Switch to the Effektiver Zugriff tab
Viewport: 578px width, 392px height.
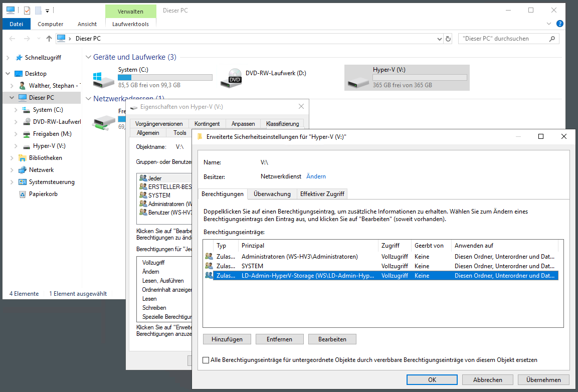pyautogui.click(x=322, y=193)
